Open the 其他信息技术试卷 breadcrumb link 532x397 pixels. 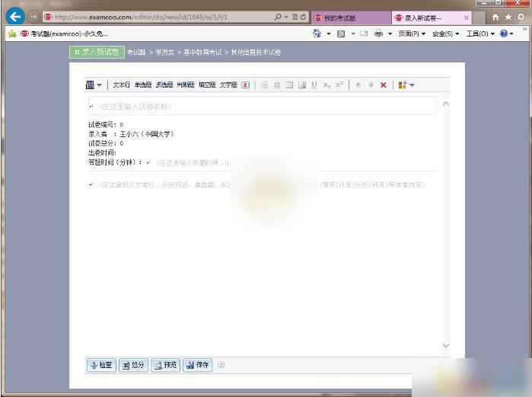(x=256, y=53)
